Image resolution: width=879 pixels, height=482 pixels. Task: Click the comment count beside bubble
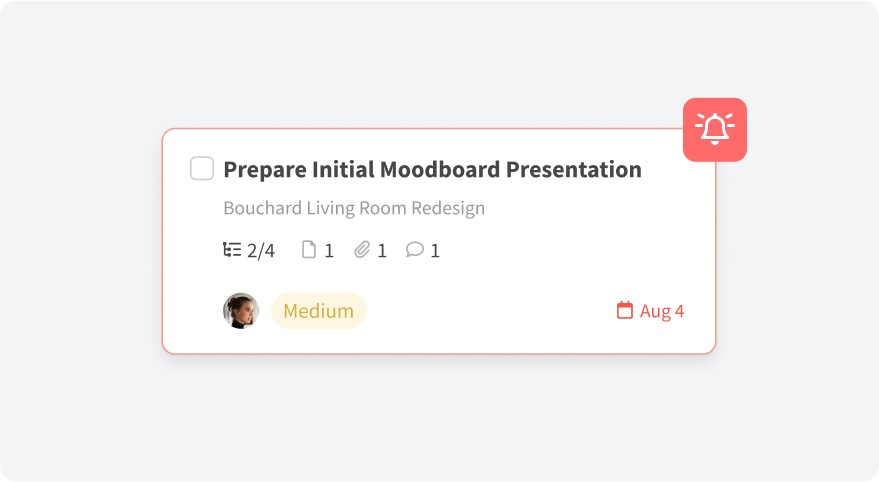435,251
